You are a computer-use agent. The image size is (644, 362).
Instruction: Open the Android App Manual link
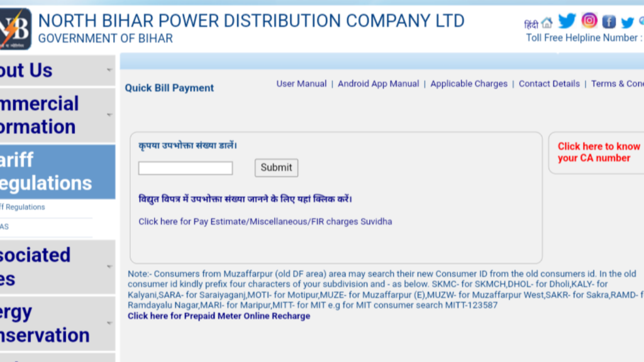click(x=378, y=84)
